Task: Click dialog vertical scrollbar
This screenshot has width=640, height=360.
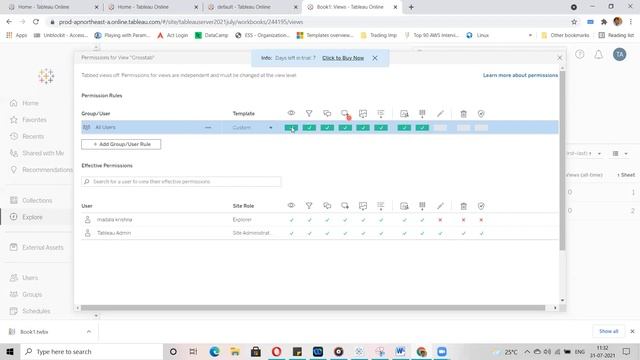Action: click(x=562, y=160)
